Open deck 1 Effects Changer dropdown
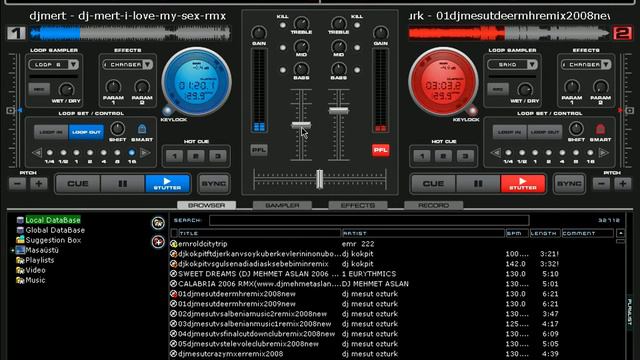This screenshot has height=360, width=640. coord(147,64)
